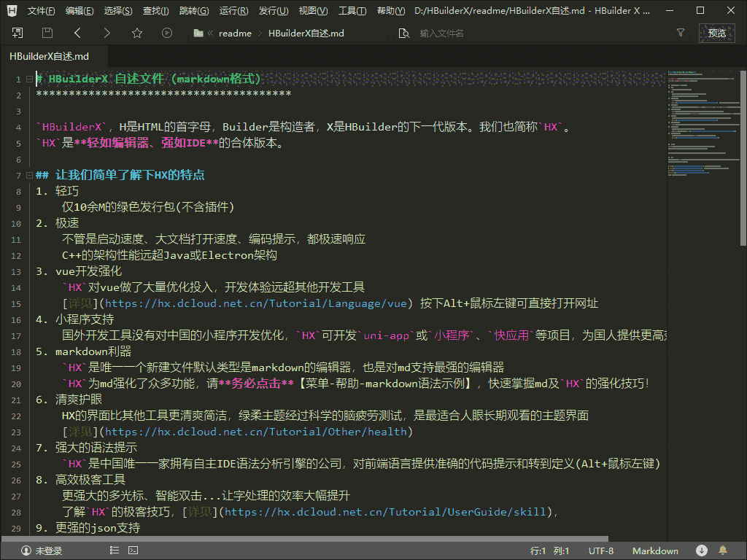Viewport: 747px width, 560px height.
Task: Navigate back with the left arrow icon
Action: pyautogui.click(x=76, y=33)
